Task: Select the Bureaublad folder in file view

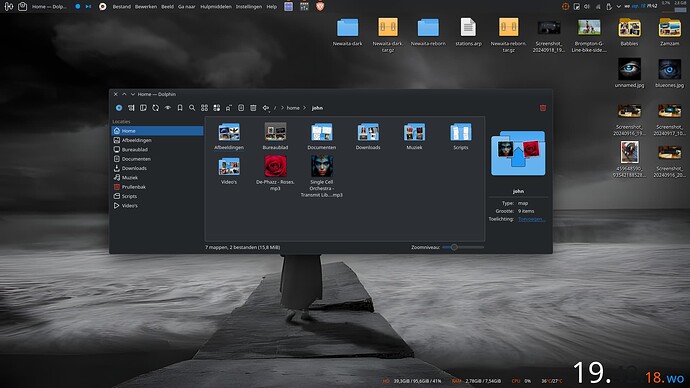Action: pyautogui.click(x=275, y=136)
